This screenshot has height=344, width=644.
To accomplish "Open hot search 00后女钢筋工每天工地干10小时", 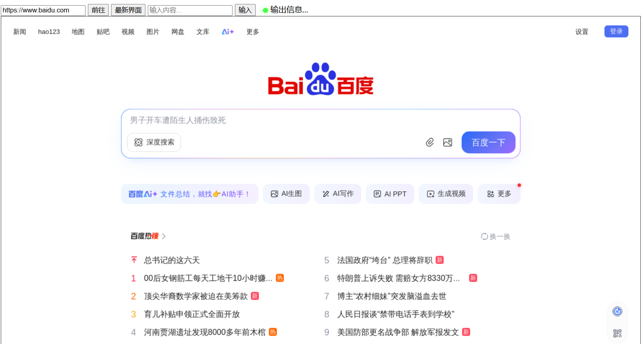I will 208,278.
